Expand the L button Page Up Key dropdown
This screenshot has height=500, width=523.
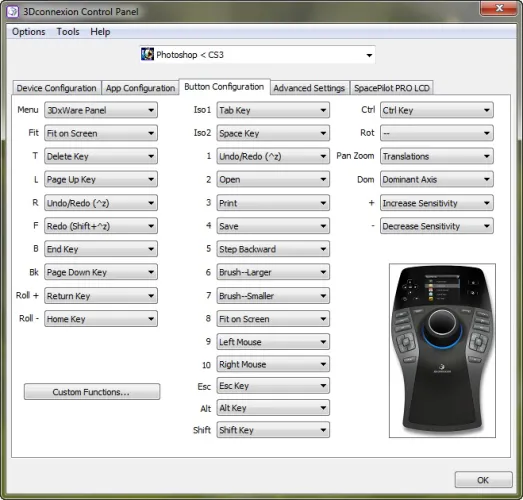(x=101, y=179)
